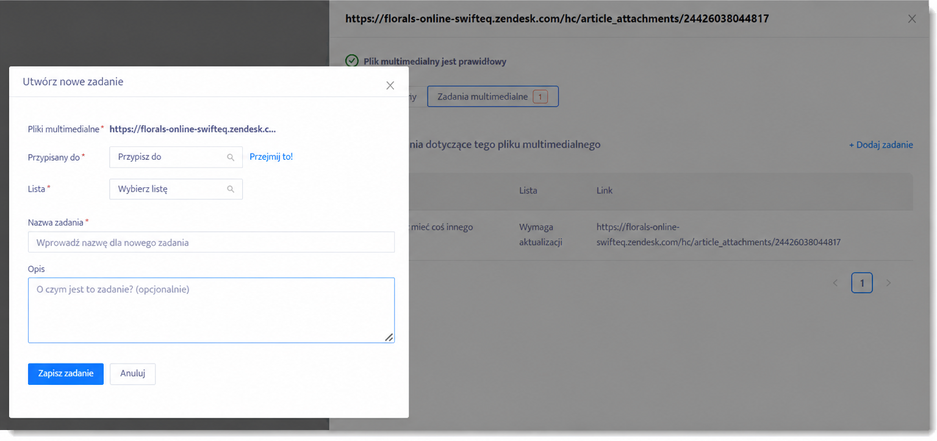This screenshot has height=441, width=937.
Task: Open the article_attachments link in the table row
Action: click(719, 235)
